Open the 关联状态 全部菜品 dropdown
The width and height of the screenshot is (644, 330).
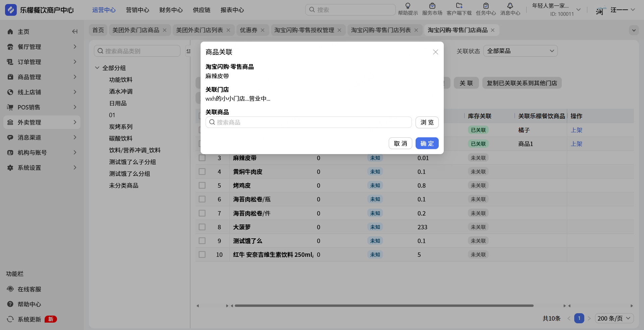tap(520, 51)
